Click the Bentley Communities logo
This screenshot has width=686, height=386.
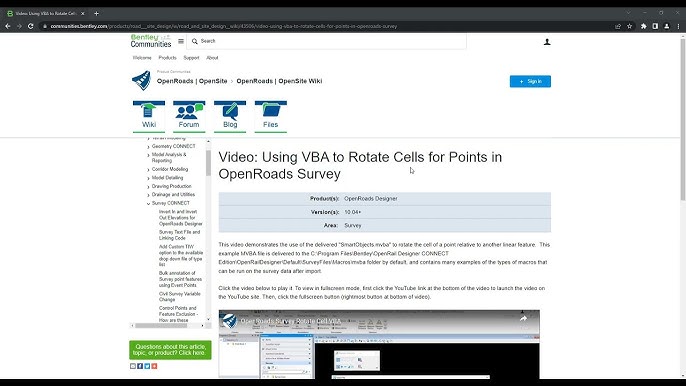[151, 41]
